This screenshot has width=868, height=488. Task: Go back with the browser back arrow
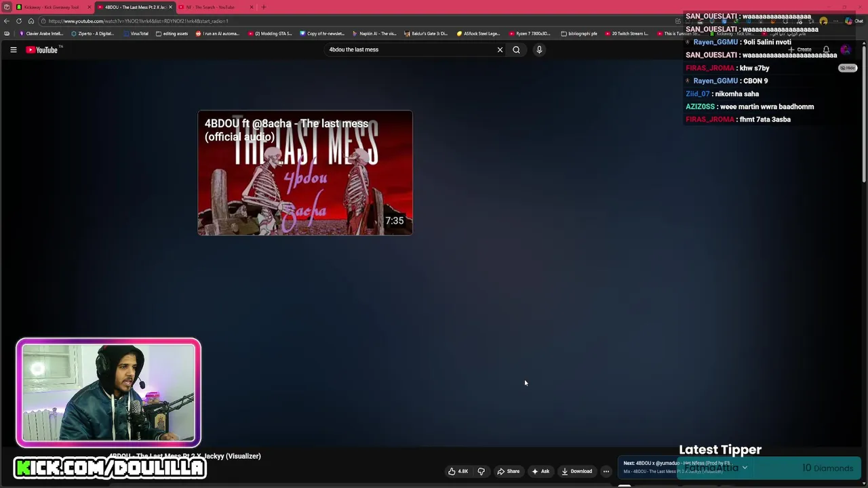click(7, 21)
